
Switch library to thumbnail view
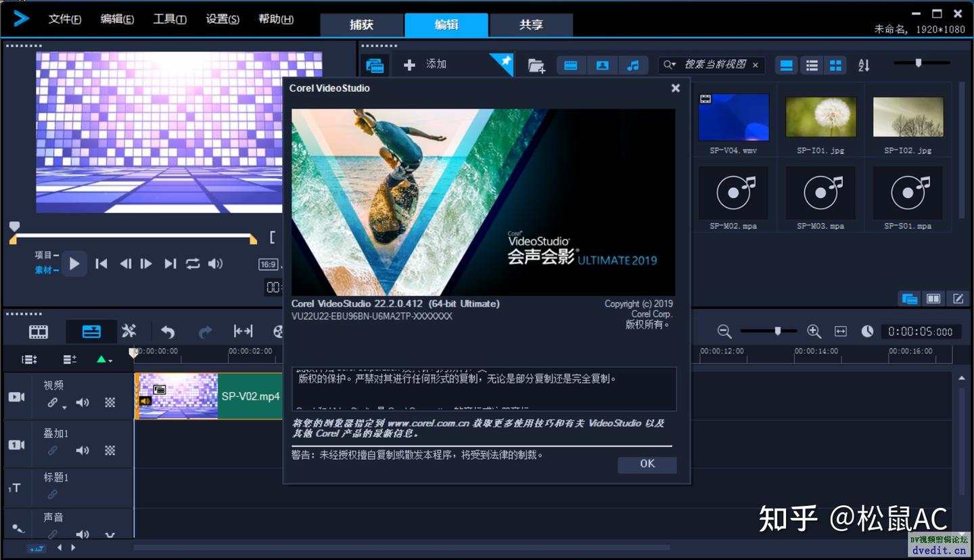click(836, 65)
